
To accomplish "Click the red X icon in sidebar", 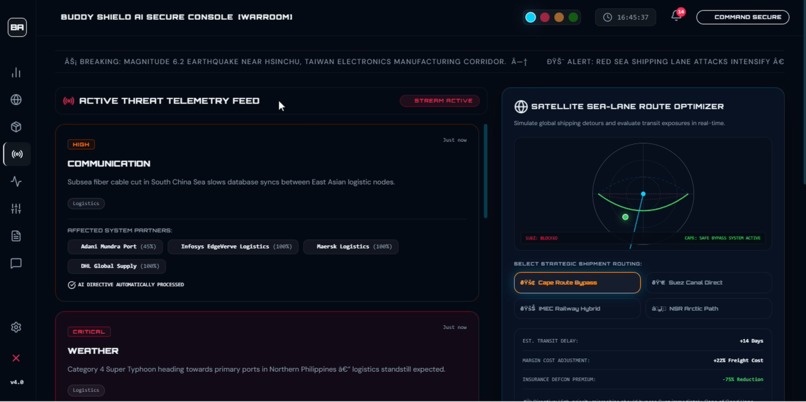I will 16,358.
